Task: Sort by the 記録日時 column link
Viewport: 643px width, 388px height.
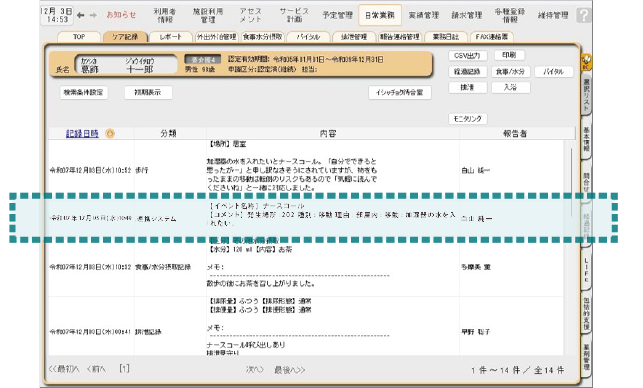Action: [82, 133]
